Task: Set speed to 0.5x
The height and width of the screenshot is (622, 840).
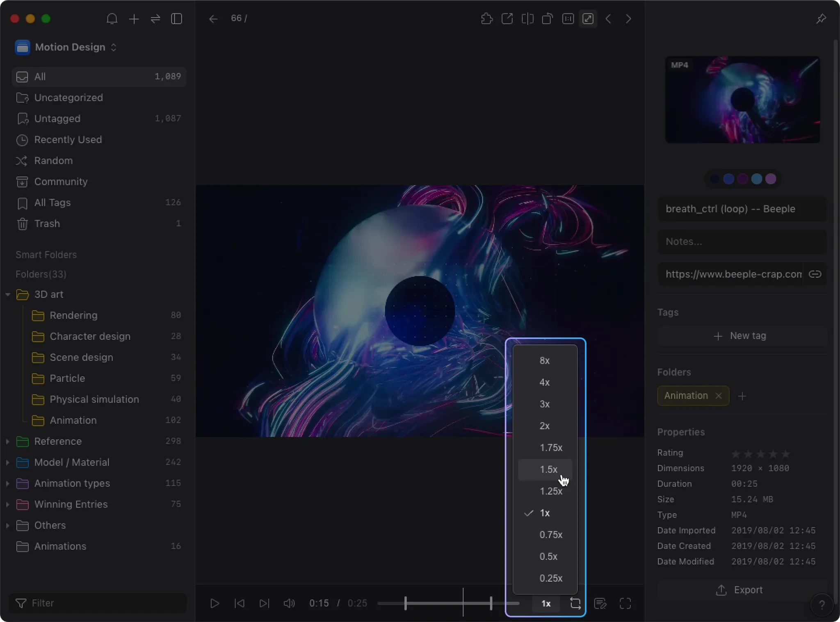Action: [x=545, y=556]
